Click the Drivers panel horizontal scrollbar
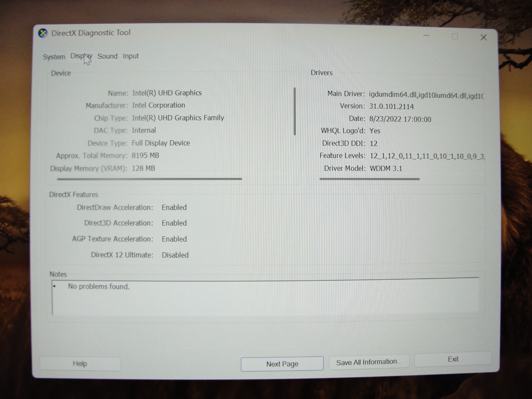The height and width of the screenshot is (399, 532). [x=369, y=179]
